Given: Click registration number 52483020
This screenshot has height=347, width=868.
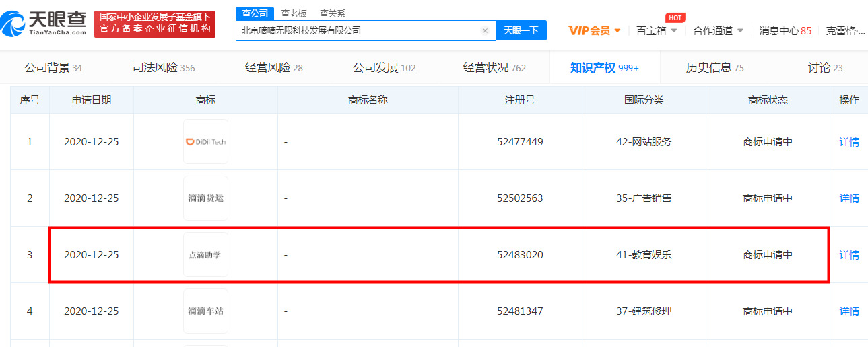Looking at the screenshot, I should tap(520, 255).
